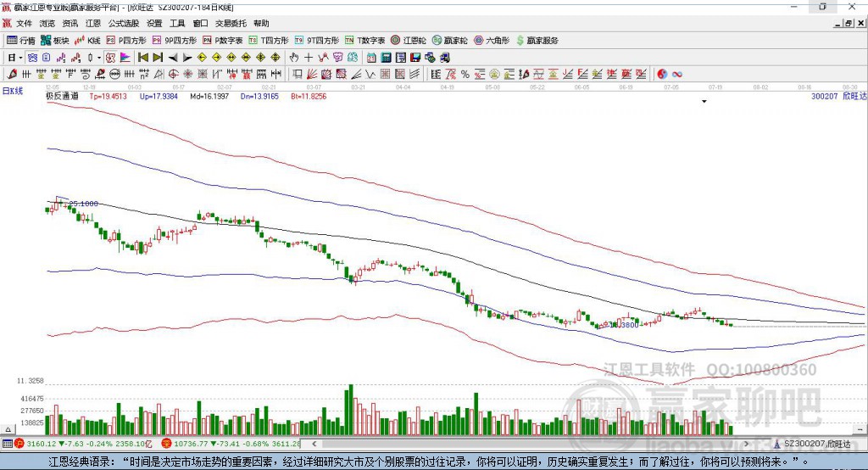The height and width of the screenshot is (470, 868).
Task: Open the 9P四方形 tool
Action: click(x=175, y=41)
